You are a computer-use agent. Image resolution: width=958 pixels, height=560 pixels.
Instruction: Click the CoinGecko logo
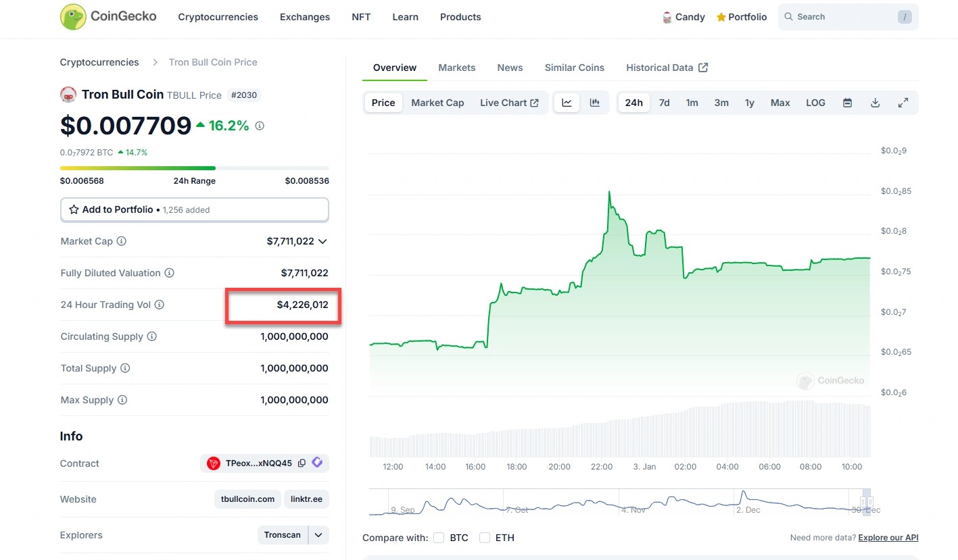pyautogui.click(x=108, y=17)
